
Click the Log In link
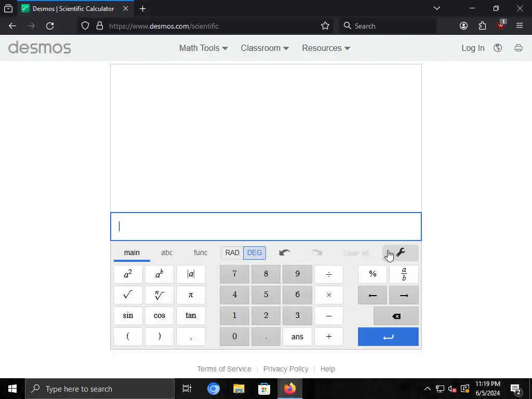coord(473,48)
